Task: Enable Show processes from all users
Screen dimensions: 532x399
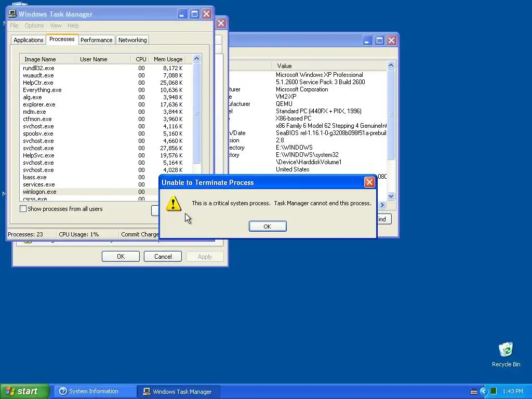Action: [23, 209]
